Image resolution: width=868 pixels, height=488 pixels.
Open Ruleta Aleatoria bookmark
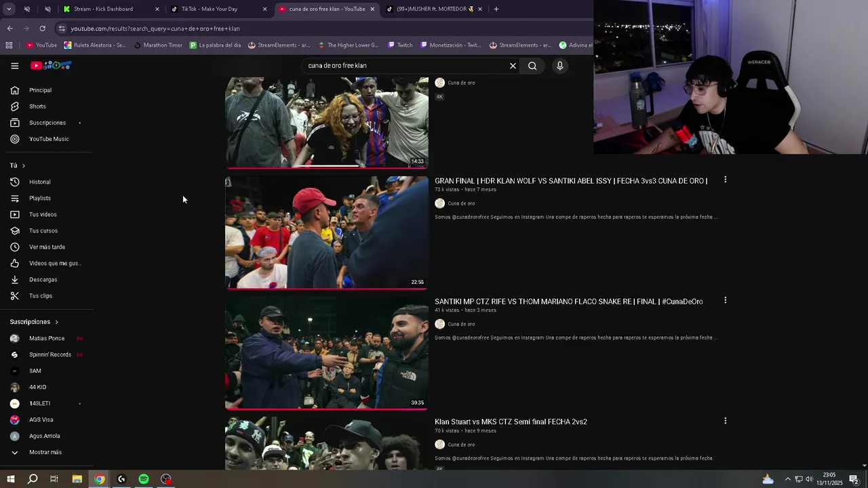tap(95, 45)
